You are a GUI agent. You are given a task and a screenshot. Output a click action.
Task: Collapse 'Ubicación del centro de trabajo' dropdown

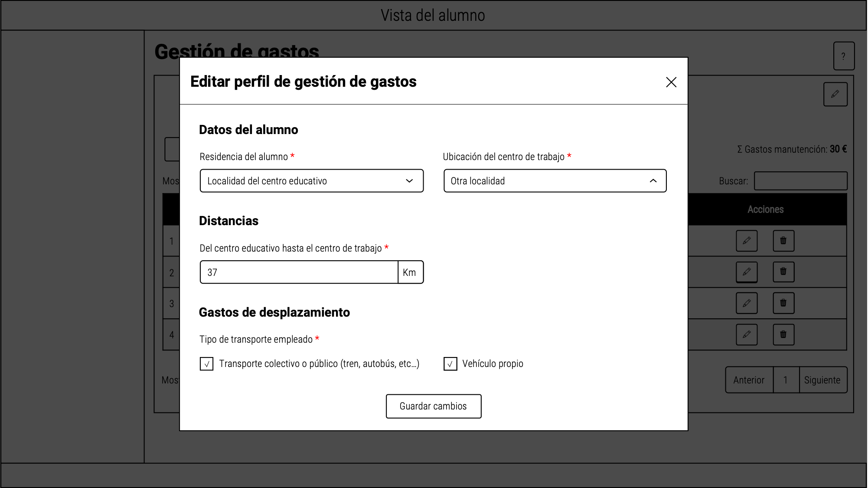654,181
